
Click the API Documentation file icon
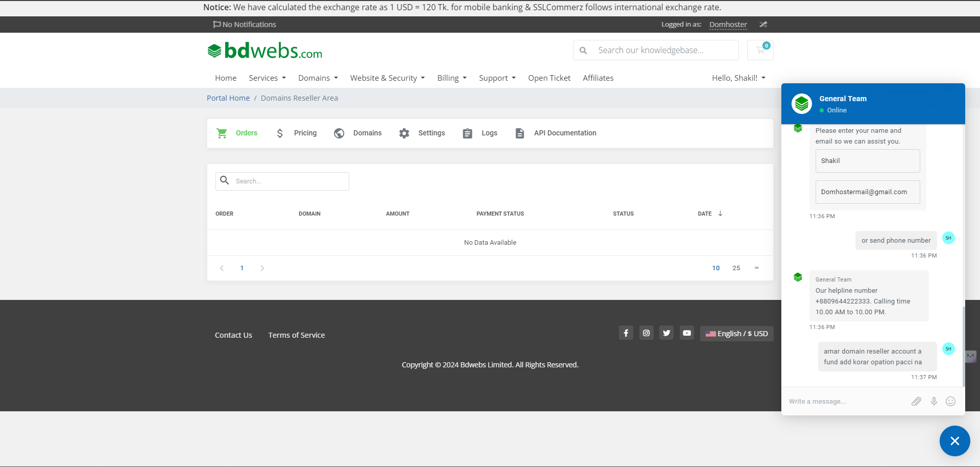520,133
